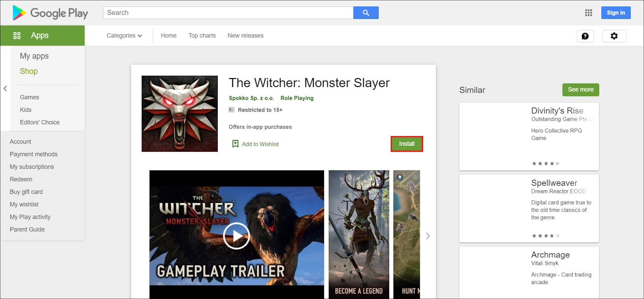This screenshot has width=644, height=299.
Task: Open the Spellweaver similar app
Action: point(529,209)
